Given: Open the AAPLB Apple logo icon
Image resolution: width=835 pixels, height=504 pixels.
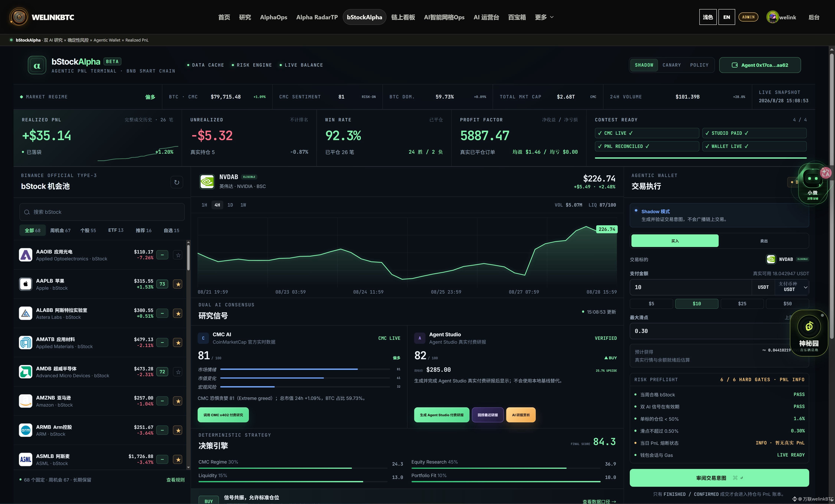Looking at the screenshot, I should (25, 284).
